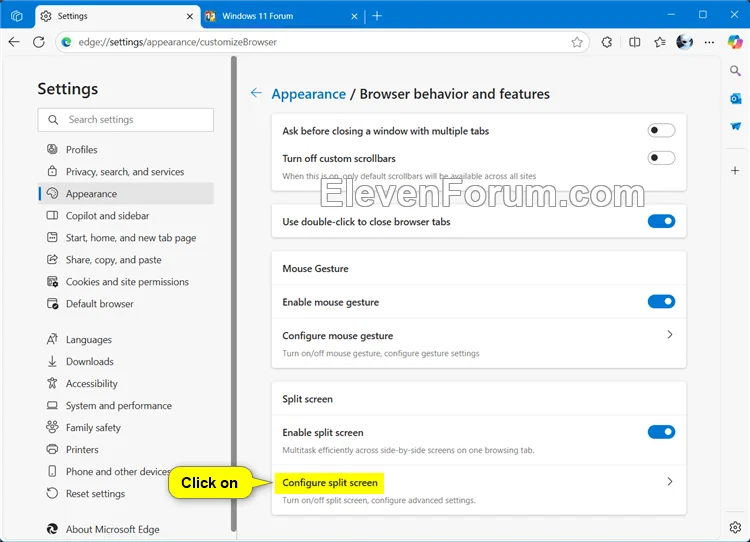Viewport: 750px width, 542px height.
Task: Disable Use double-click to close browser tabs
Action: pos(661,221)
